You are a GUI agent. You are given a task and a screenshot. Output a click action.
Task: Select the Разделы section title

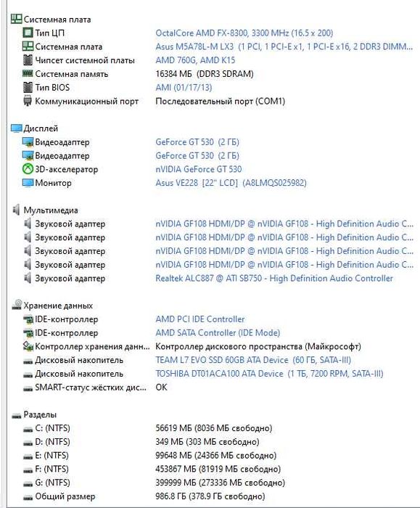[40, 414]
